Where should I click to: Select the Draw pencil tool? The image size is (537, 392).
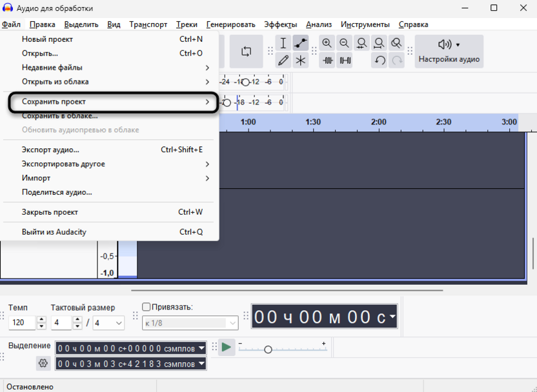283,61
